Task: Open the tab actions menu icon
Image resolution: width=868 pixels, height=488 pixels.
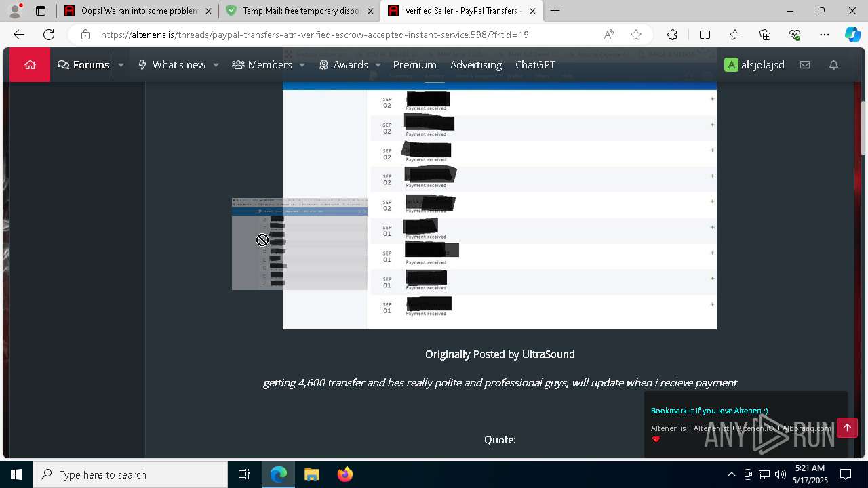Action: (x=41, y=11)
